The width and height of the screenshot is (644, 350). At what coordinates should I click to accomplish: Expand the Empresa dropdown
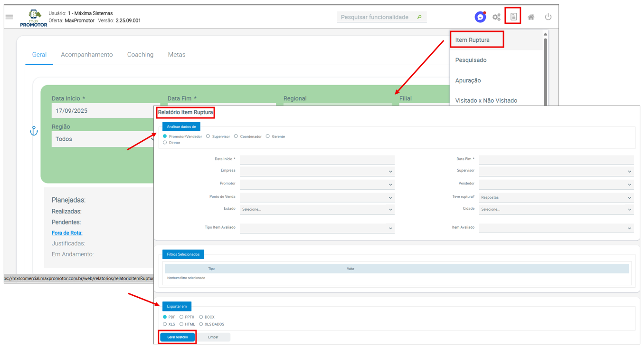pos(317,171)
